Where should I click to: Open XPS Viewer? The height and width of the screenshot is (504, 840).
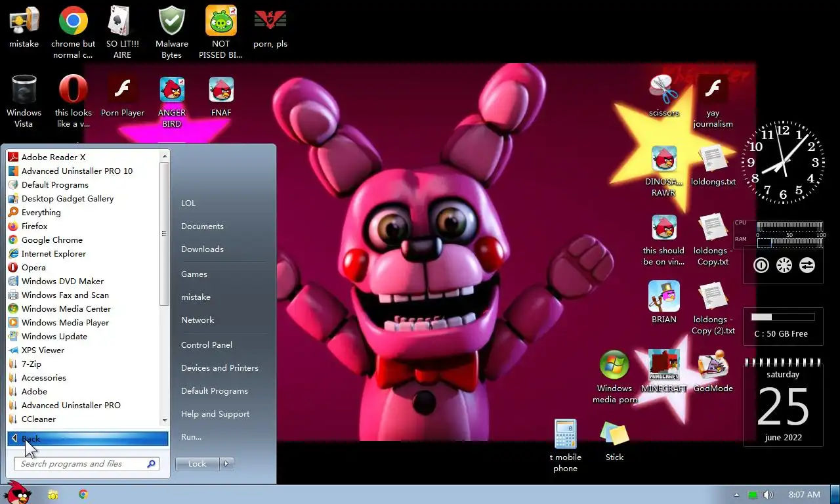point(83,350)
